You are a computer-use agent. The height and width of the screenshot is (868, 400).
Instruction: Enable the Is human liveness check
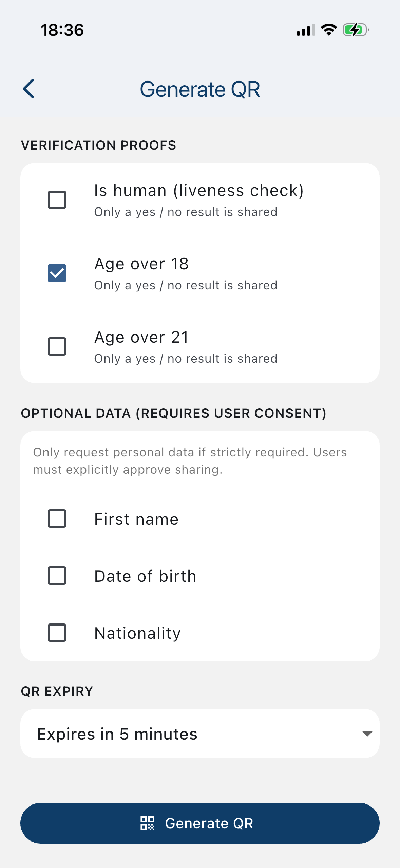(x=57, y=199)
